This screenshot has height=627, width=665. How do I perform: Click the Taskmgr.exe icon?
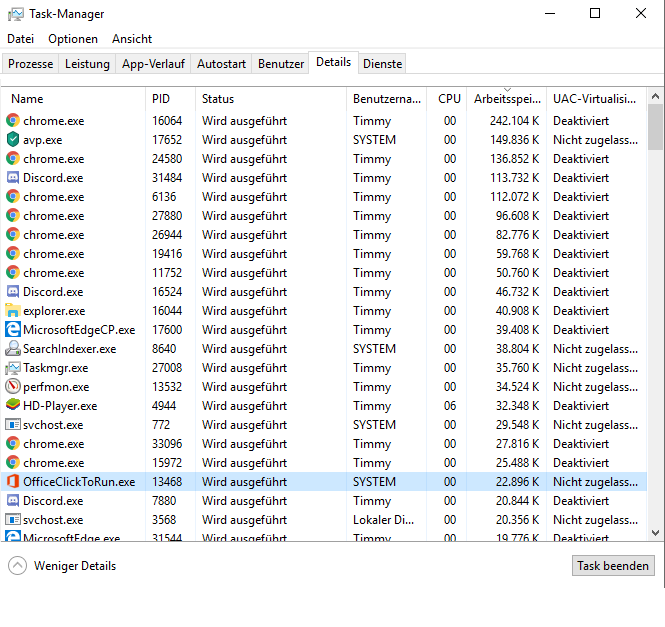[13, 367]
